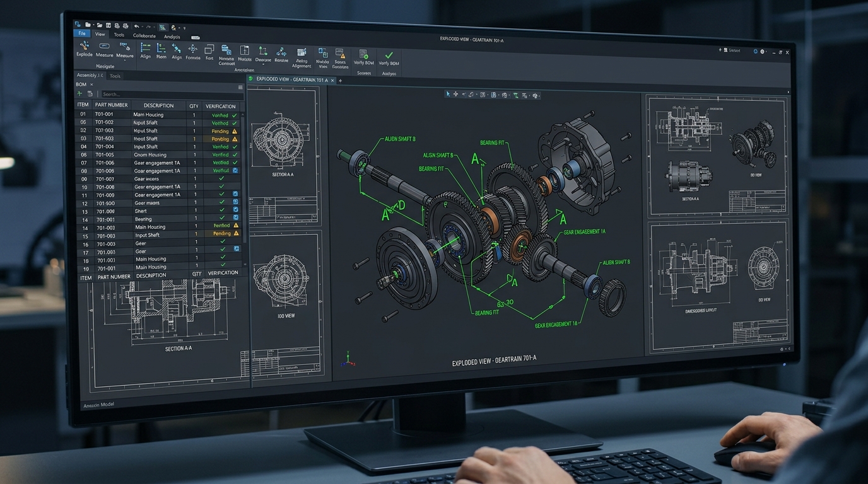Switch to the Collaborate ribbon tab
Screen dimensions: 868x484
(144, 35)
